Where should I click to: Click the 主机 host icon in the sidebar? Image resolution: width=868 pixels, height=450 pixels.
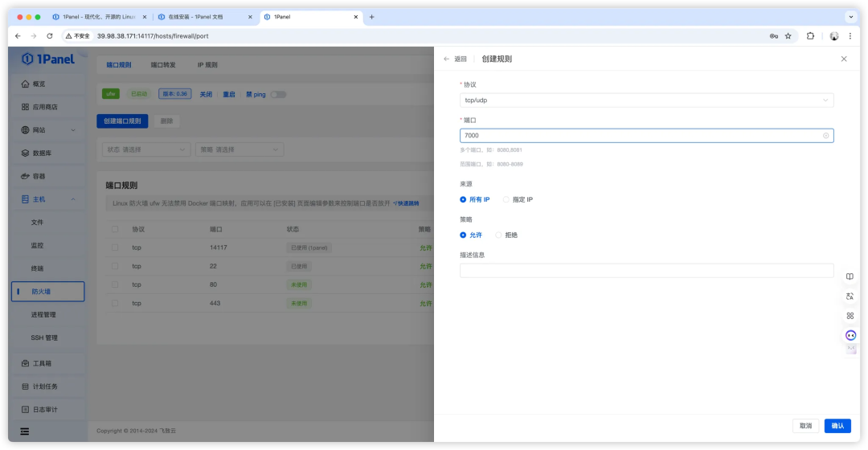[x=25, y=199]
